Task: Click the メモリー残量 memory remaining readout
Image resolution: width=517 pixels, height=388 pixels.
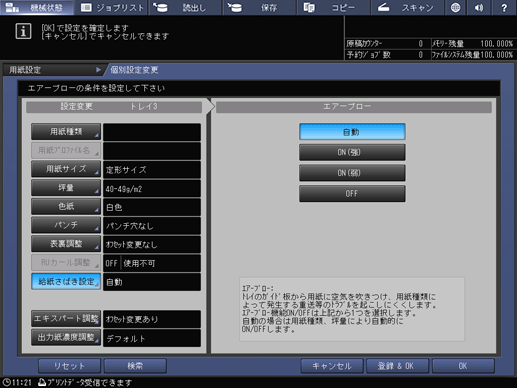Action: (x=473, y=44)
